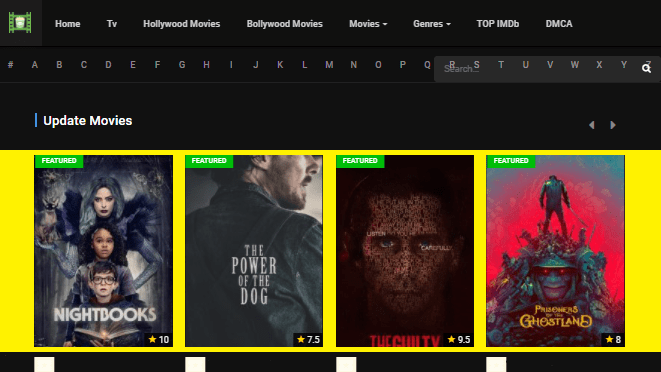Viewport: 661px width, 372px height.
Task: Filter movies by letter T
Action: click(x=501, y=65)
